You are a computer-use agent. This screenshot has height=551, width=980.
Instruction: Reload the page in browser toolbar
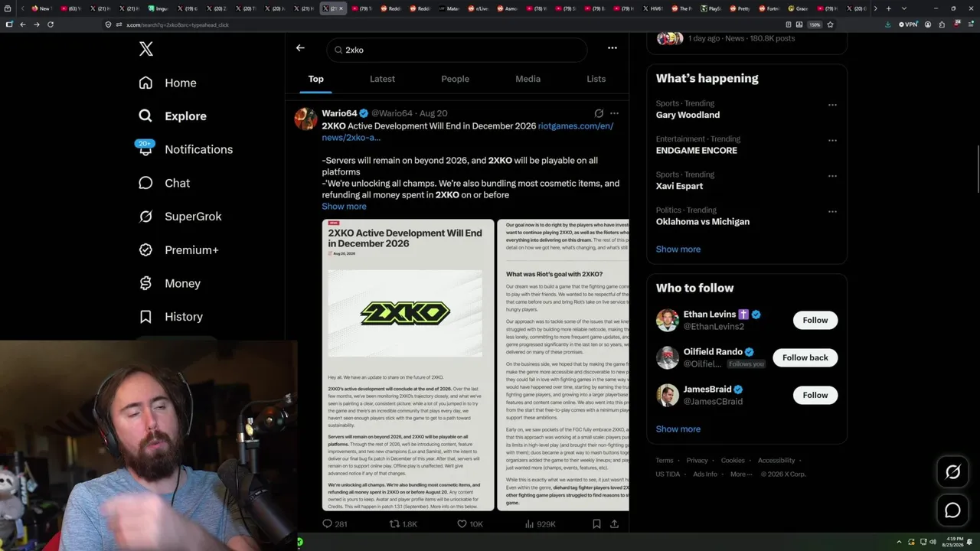pyautogui.click(x=51, y=24)
